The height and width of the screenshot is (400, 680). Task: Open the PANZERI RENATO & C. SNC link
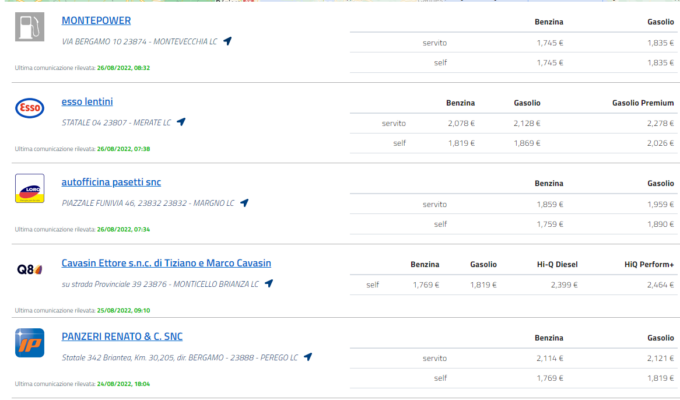[122, 336]
